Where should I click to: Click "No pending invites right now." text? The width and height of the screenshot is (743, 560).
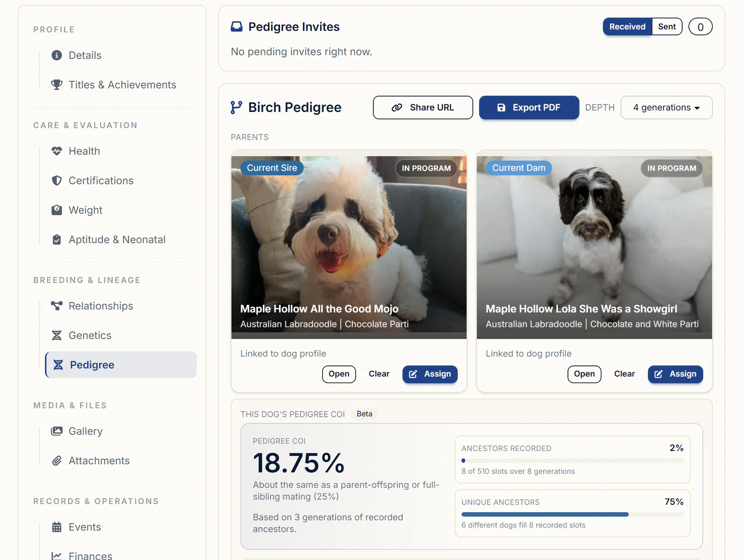coord(301,52)
